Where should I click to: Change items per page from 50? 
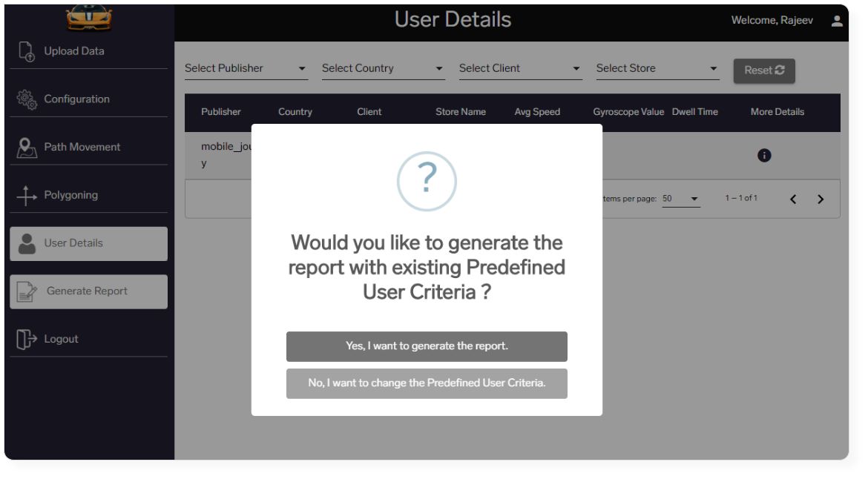(681, 199)
